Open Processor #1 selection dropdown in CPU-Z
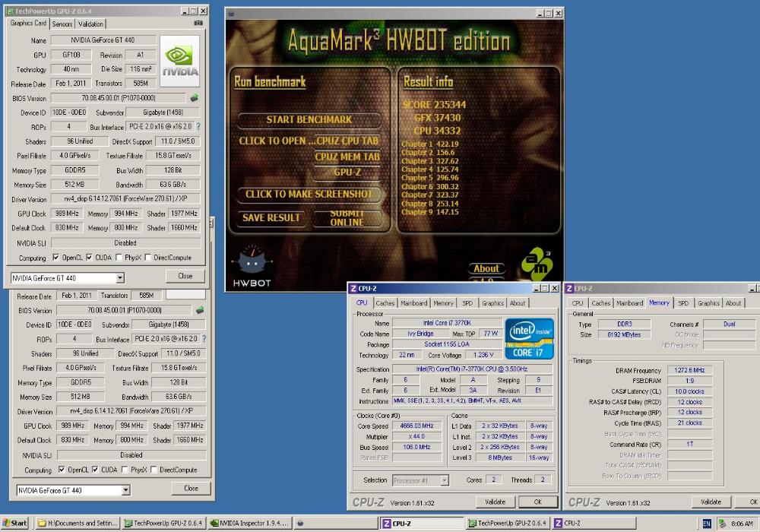Viewport: 760px width, 532px height. [x=445, y=480]
